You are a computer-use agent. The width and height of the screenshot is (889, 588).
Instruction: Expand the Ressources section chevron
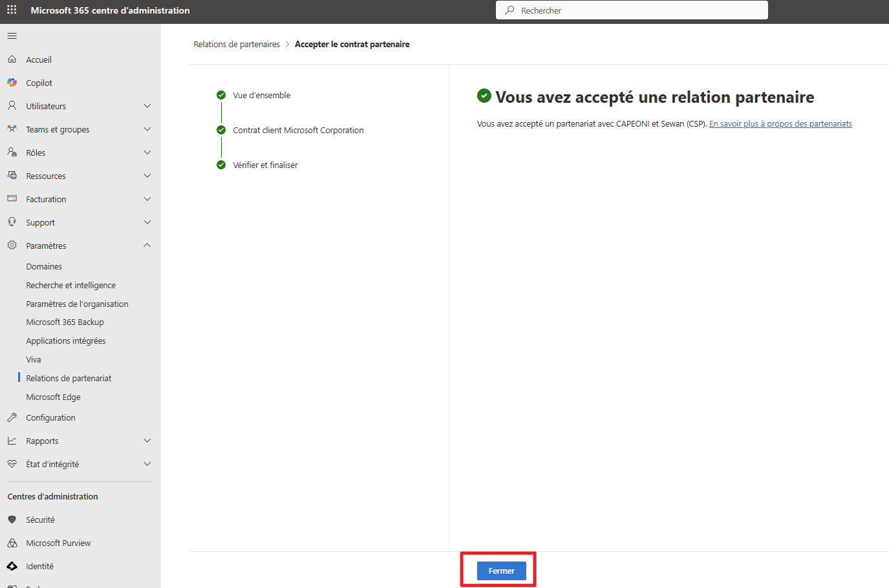click(147, 176)
